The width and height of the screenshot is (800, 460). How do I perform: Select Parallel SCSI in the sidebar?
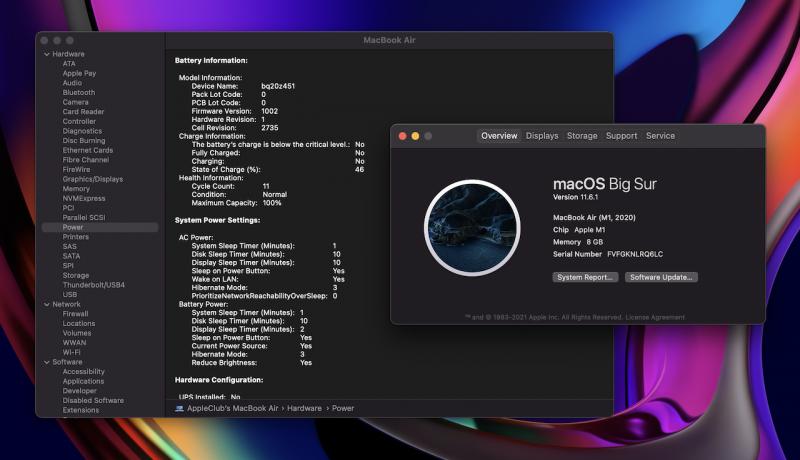tap(84, 218)
